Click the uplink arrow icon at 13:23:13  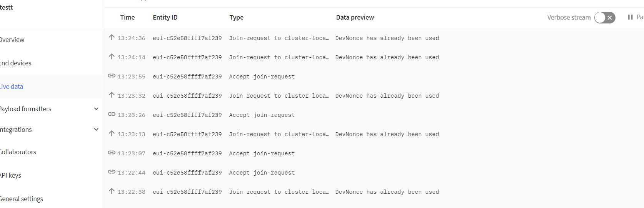pos(112,133)
